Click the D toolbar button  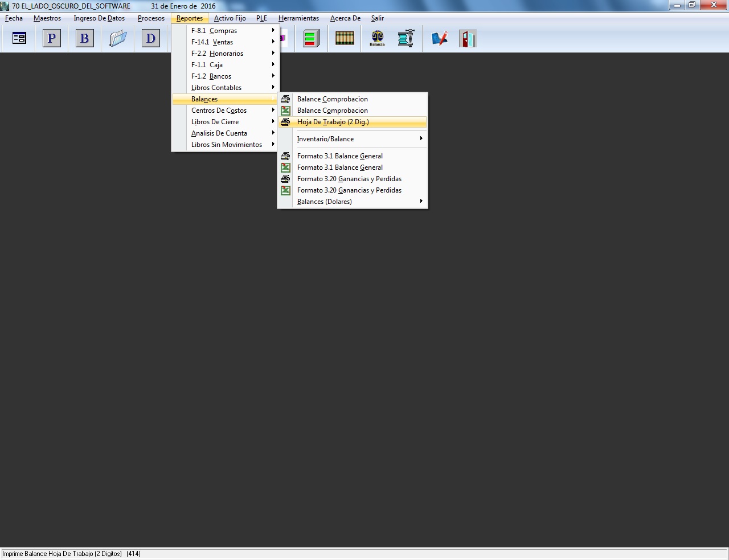[x=151, y=39]
